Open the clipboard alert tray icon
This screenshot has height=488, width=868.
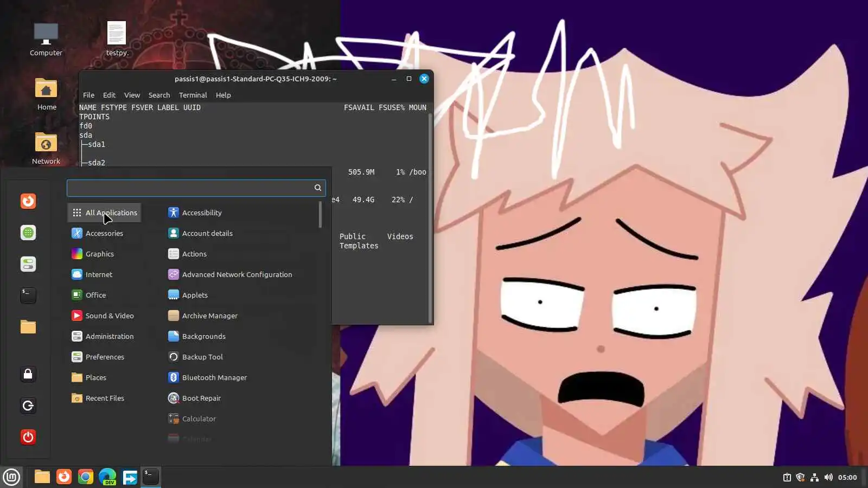[787, 477]
